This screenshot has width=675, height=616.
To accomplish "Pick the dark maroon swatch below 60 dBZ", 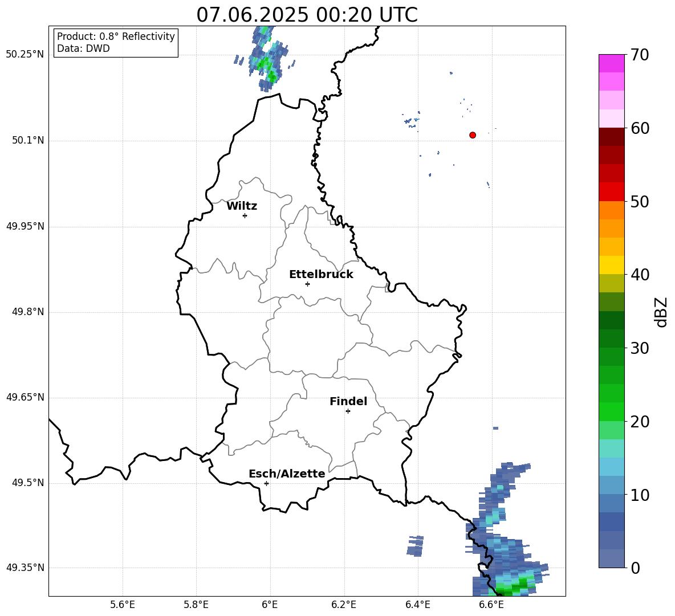I will [612, 137].
